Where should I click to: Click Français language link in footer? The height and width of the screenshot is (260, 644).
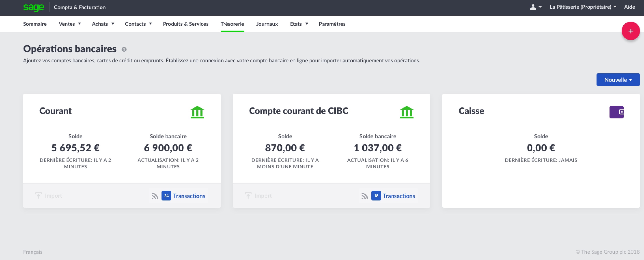pos(33,252)
